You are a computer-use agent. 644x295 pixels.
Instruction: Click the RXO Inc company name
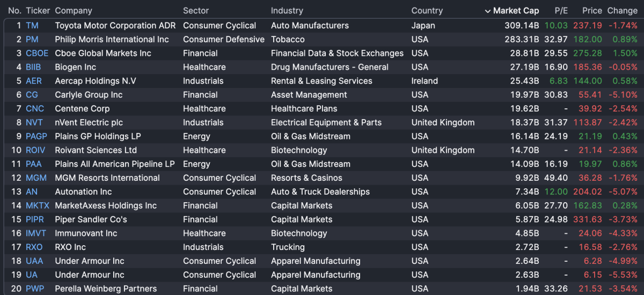70,247
